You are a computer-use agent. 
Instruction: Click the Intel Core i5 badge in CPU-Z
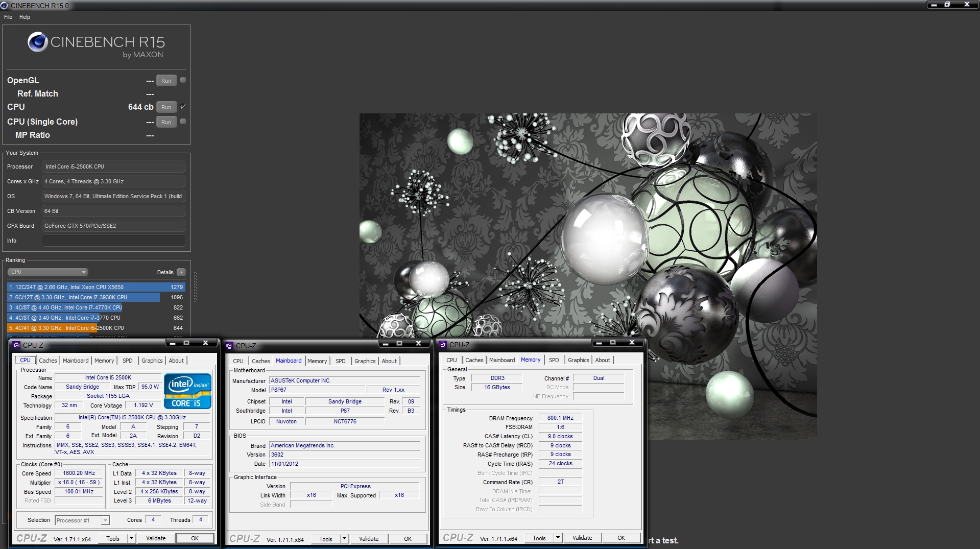click(x=187, y=392)
